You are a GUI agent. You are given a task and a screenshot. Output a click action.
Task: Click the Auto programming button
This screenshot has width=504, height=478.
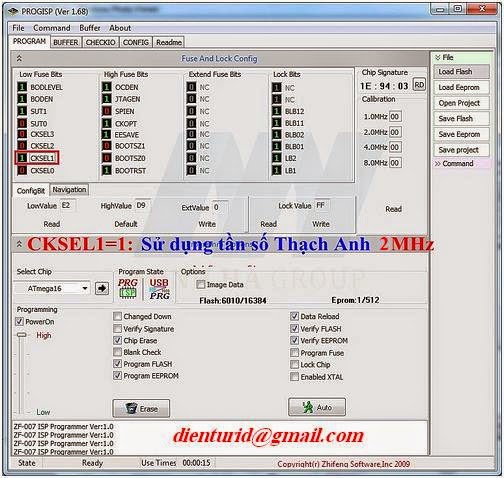pyautogui.click(x=317, y=407)
